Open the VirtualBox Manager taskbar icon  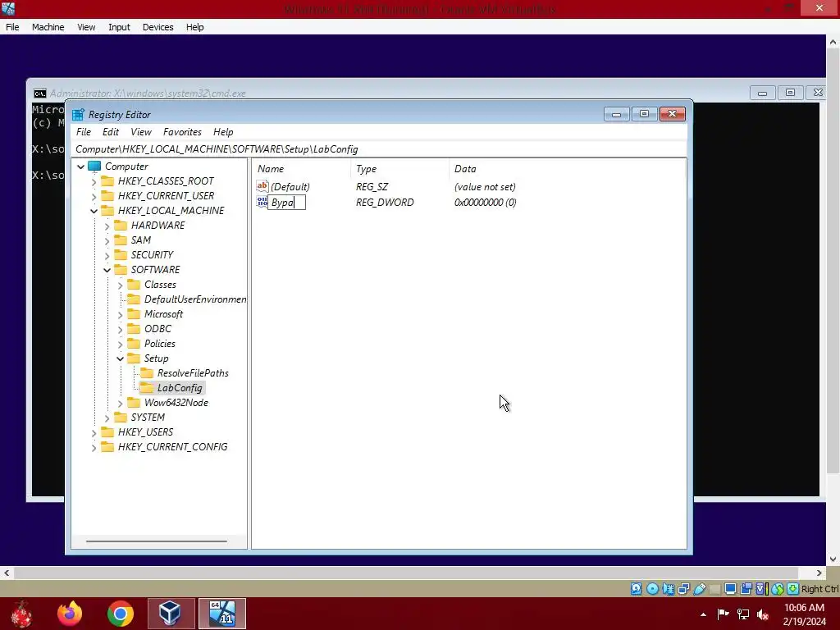coord(171,614)
